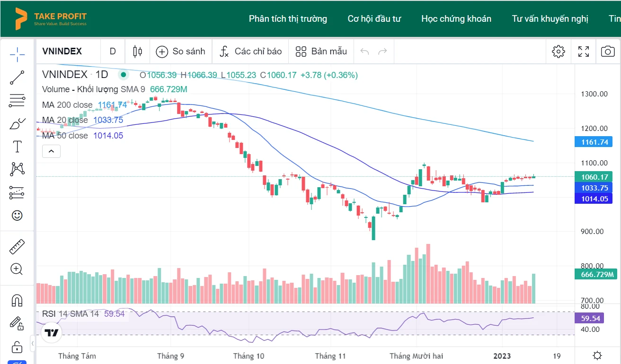621x364 pixels.
Task: Open the candlestick chart style dropdown
Action: (138, 52)
